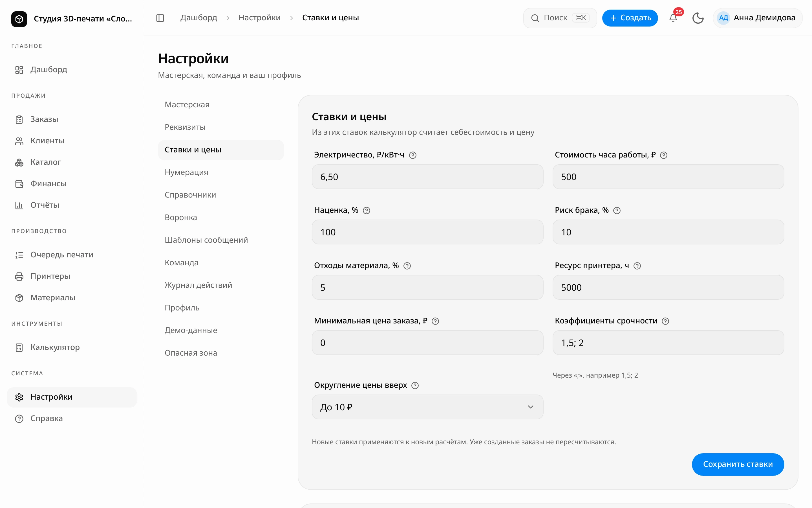
Task: Show help tooltip for Коэффициенты срочности
Action: click(x=665, y=321)
